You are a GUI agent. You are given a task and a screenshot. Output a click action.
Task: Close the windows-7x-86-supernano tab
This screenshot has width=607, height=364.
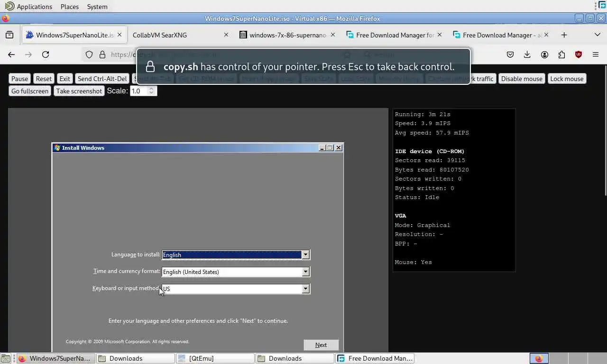[333, 35]
